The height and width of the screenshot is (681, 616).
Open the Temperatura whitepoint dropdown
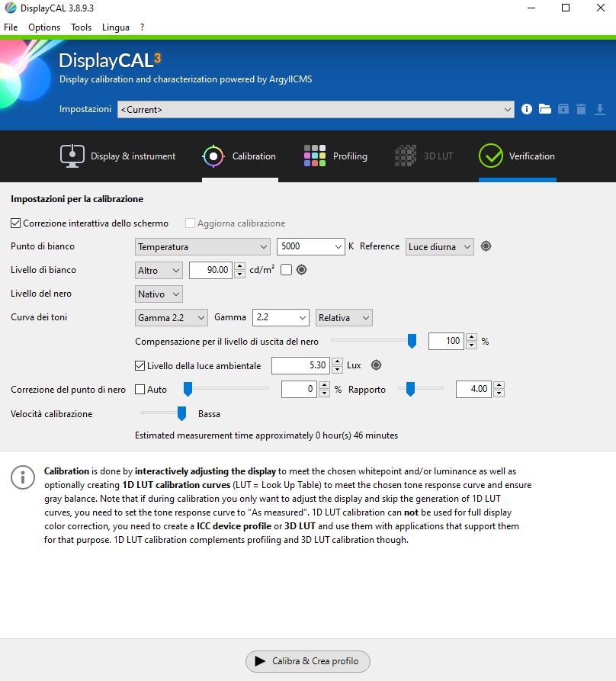coord(202,246)
